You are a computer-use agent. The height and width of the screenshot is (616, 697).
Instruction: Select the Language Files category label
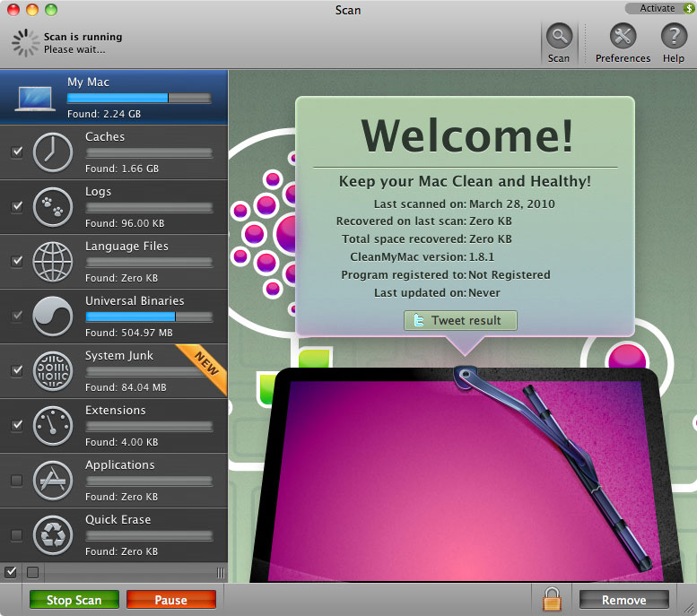[126, 247]
